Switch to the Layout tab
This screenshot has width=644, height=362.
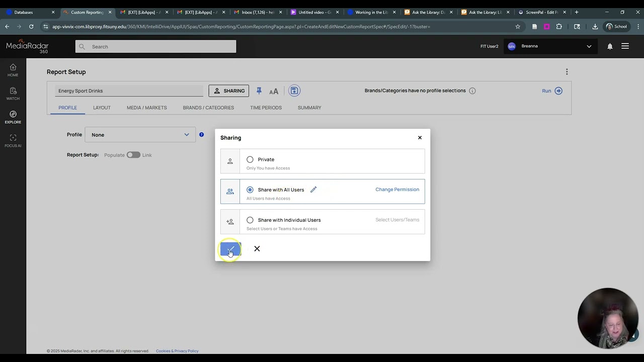click(102, 108)
